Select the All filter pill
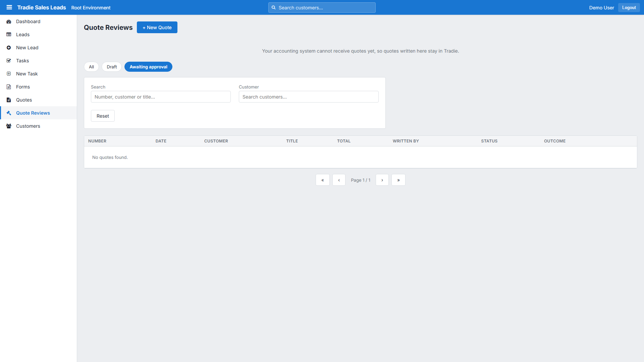 click(91, 67)
